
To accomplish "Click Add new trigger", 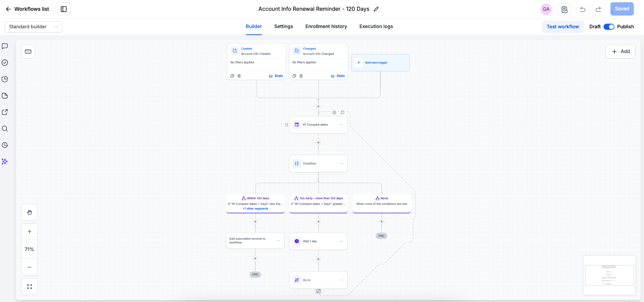I will pyautogui.click(x=380, y=63).
